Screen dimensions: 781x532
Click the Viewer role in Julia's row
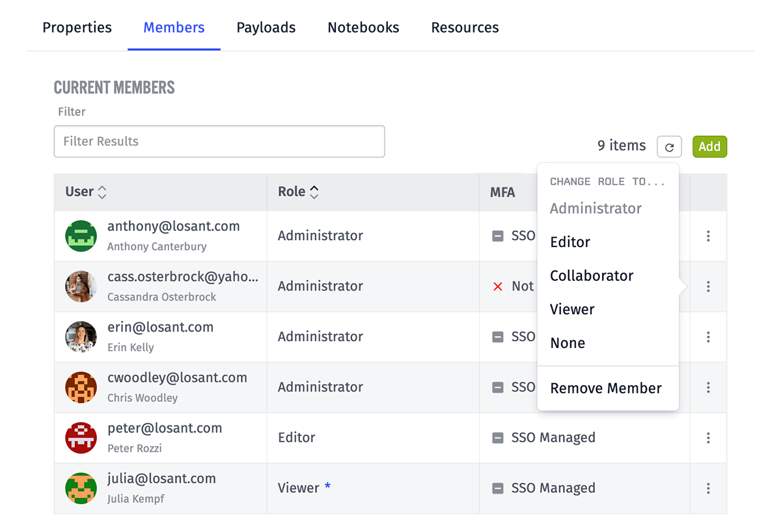click(299, 488)
